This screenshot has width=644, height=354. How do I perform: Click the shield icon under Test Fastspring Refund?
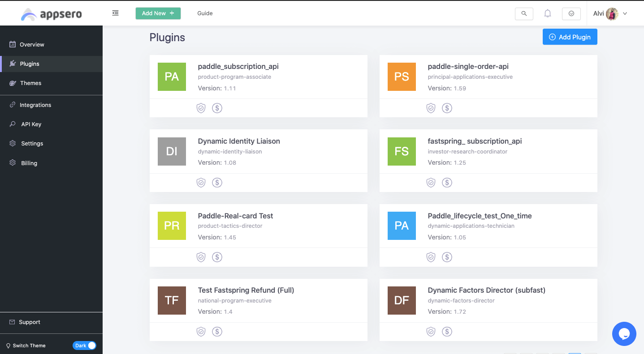click(201, 332)
